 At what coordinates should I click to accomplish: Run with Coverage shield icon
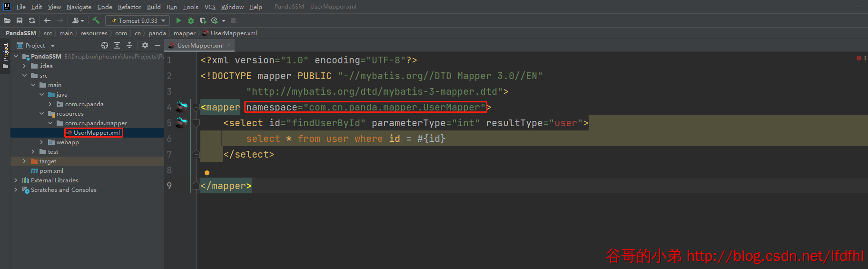203,20
